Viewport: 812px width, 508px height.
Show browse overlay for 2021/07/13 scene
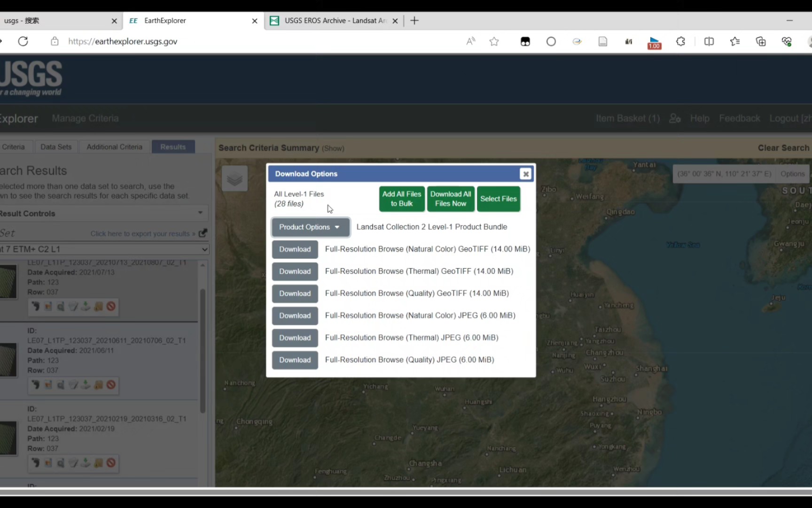(x=48, y=307)
